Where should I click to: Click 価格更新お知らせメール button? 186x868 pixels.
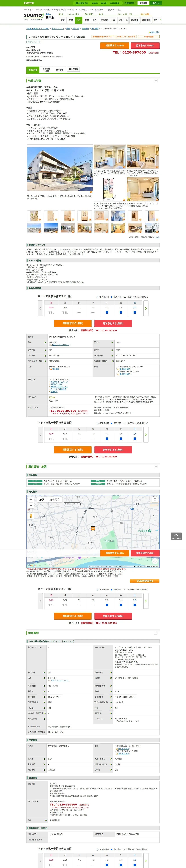pyautogui.click(x=102, y=37)
